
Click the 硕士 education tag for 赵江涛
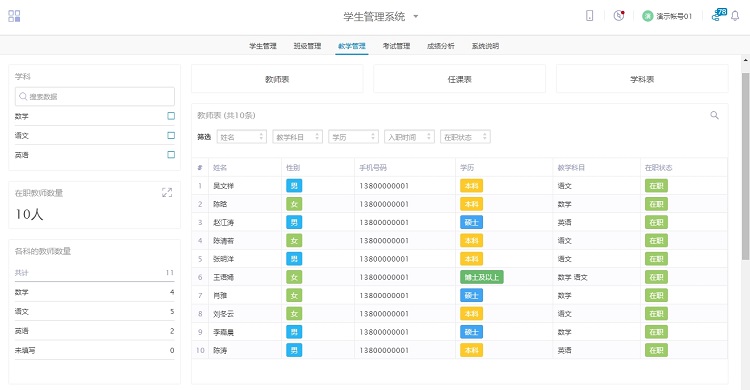[471, 223]
